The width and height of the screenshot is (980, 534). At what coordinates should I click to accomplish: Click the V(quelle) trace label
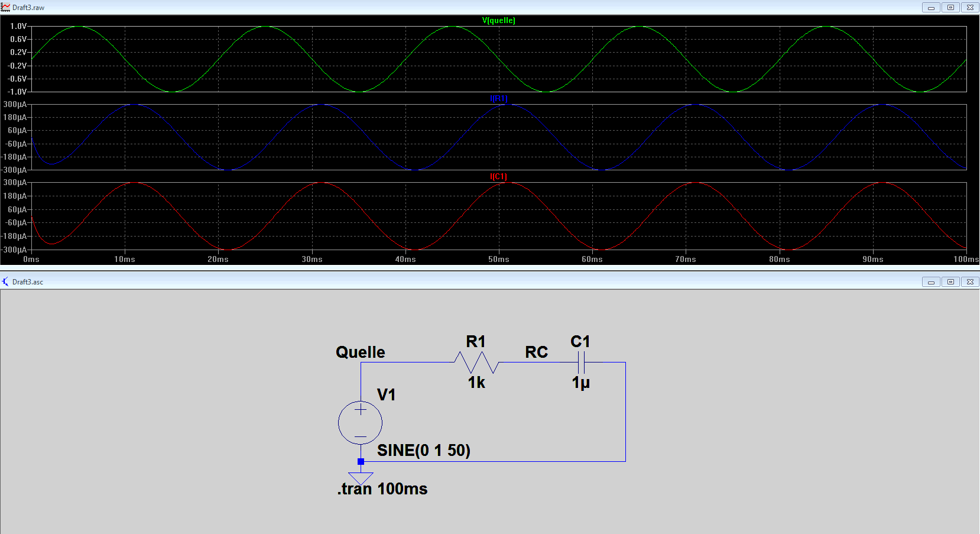pos(499,21)
